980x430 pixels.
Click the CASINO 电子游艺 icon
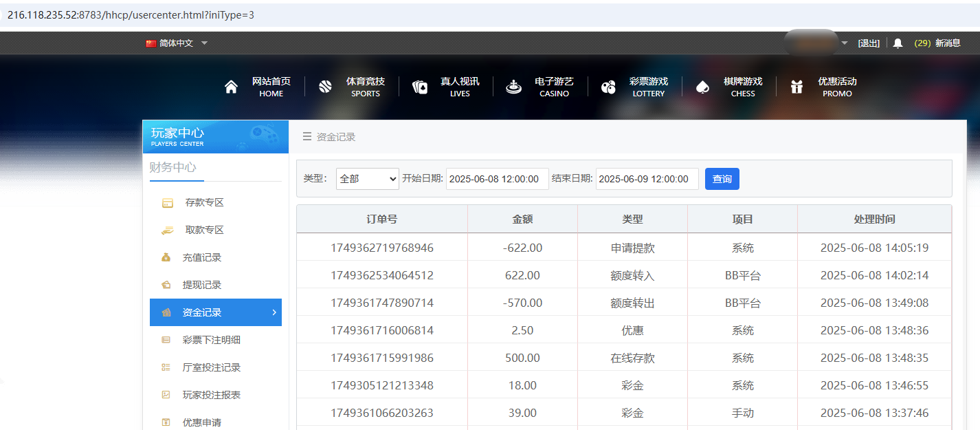coord(513,86)
